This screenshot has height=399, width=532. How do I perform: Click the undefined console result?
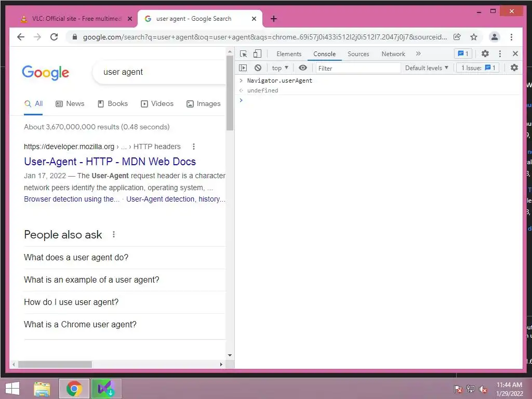[262, 90]
